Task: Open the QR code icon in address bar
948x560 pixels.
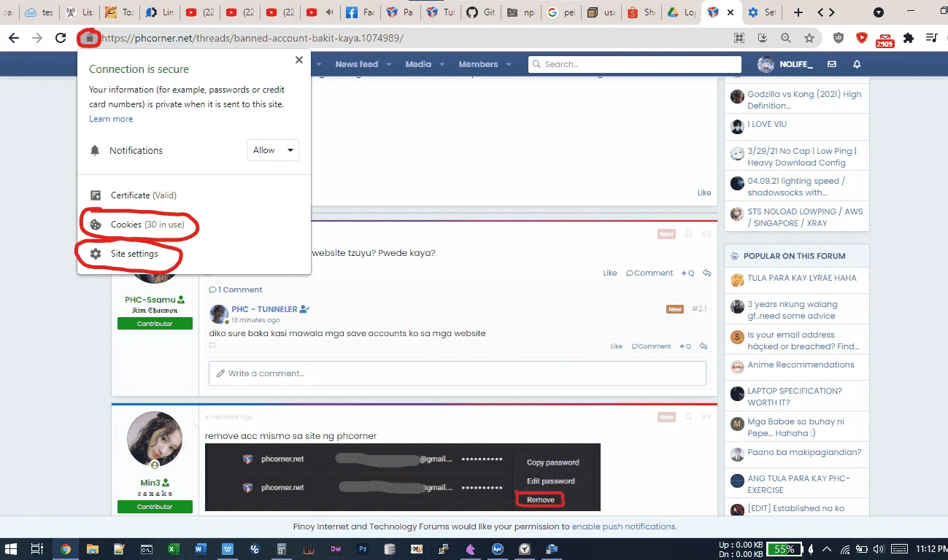Action: click(x=739, y=38)
